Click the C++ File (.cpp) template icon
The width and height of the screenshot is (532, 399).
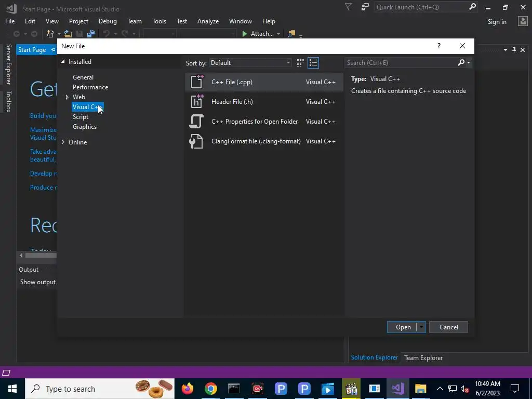pyautogui.click(x=197, y=82)
